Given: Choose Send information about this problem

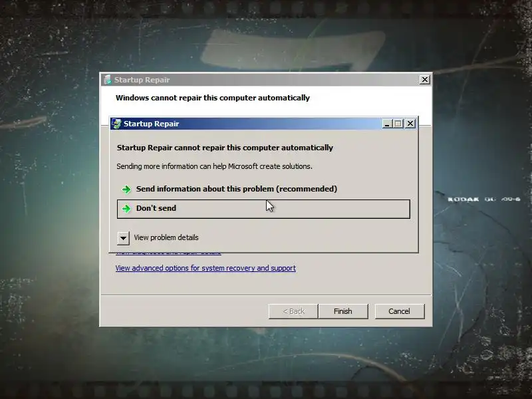Looking at the screenshot, I should pyautogui.click(x=263, y=189).
